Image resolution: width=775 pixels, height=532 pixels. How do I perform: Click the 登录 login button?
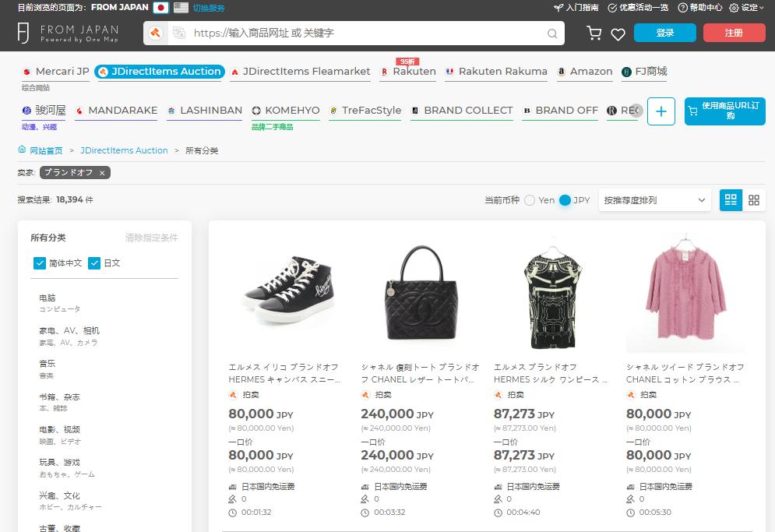pos(664,33)
